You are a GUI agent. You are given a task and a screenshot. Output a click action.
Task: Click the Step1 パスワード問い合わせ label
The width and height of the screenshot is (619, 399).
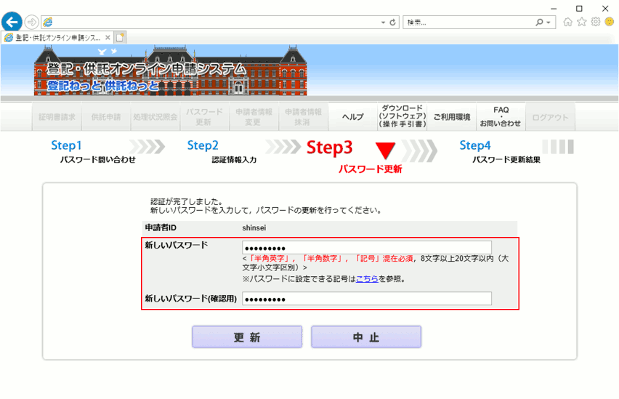[x=94, y=152]
